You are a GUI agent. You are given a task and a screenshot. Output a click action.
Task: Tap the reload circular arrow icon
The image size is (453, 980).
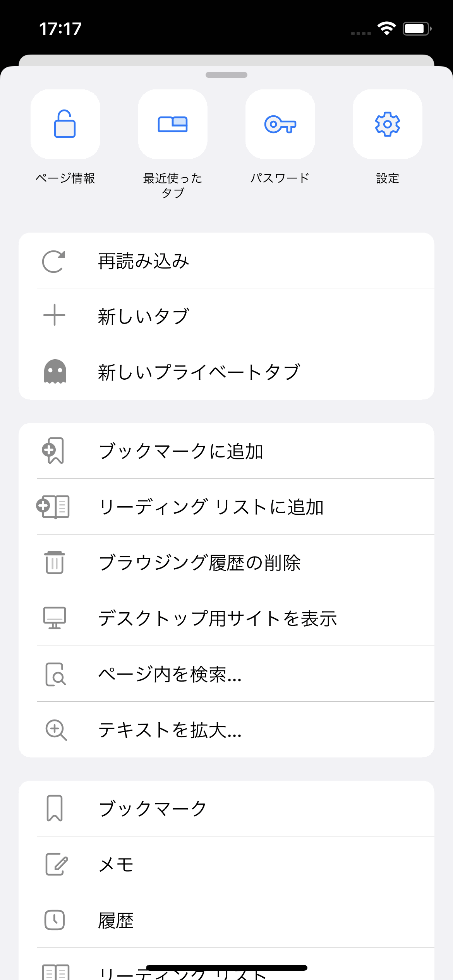coord(54,262)
